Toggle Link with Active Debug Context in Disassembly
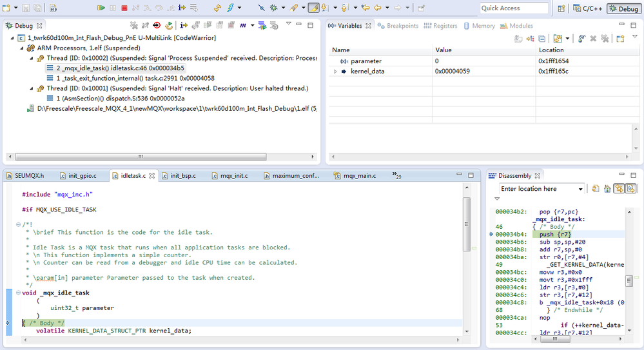 click(x=619, y=189)
